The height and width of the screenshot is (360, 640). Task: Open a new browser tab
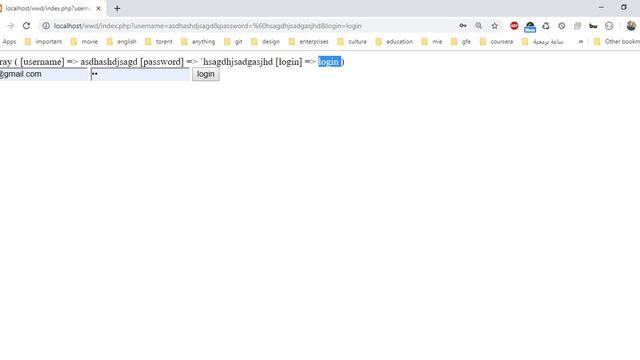point(117,8)
